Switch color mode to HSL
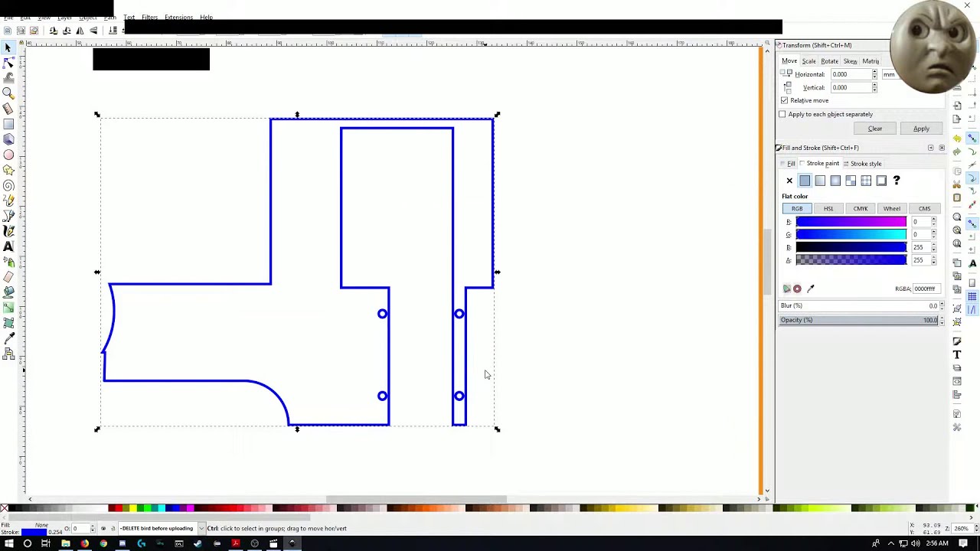This screenshot has width=980, height=551. (x=828, y=208)
